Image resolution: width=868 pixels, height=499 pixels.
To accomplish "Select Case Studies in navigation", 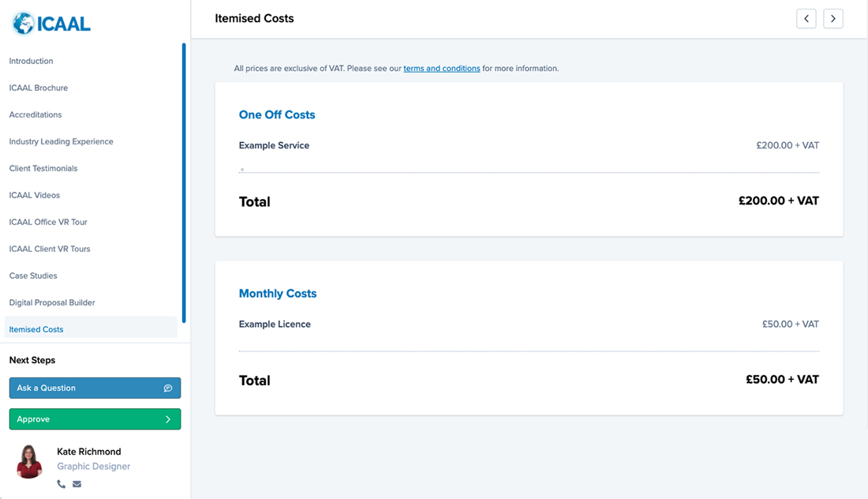I will (33, 276).
